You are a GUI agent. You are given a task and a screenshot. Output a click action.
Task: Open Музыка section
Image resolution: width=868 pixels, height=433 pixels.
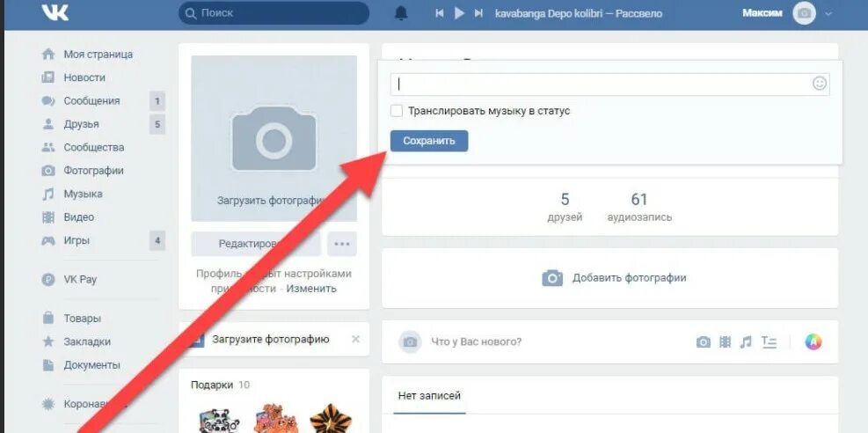pos(83,194)
